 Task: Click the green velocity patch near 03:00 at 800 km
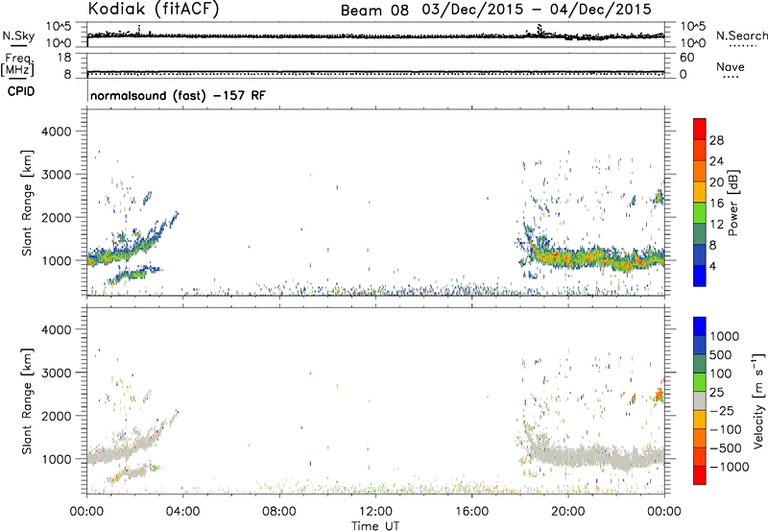(x=155, y=468)
